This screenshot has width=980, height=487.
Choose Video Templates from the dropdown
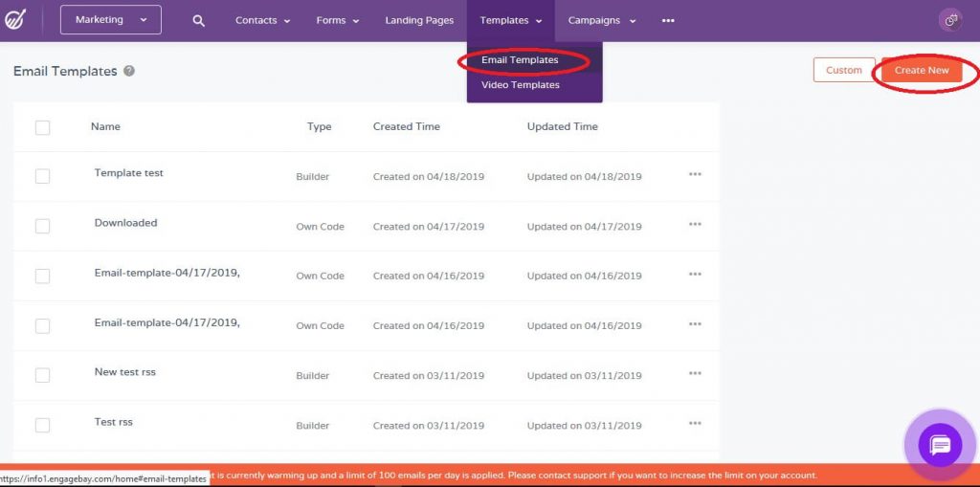click(521, 85)
